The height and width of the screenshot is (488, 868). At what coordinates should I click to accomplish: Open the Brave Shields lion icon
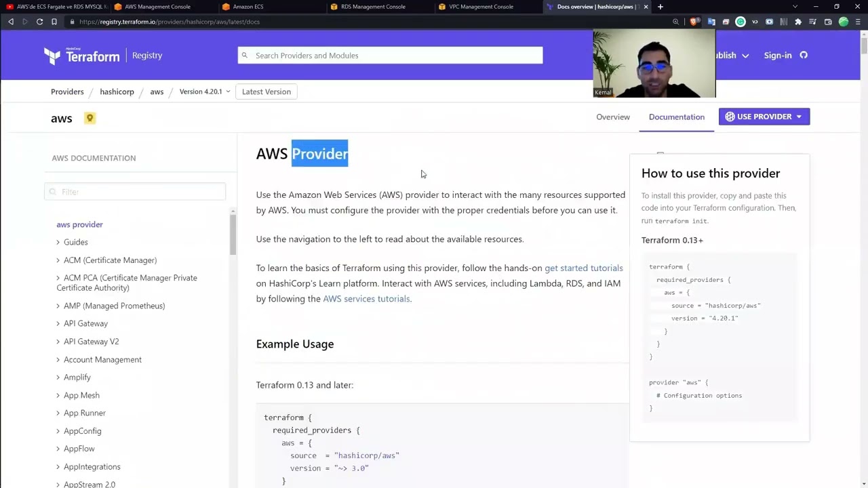tap(694, 22)
